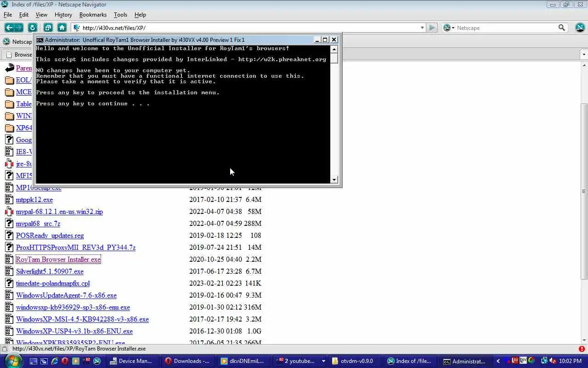Viewport: 588px width, 368px height.
Task: Click the Back arrow in Netscape toolbar
Action: [x=9, y=28]
